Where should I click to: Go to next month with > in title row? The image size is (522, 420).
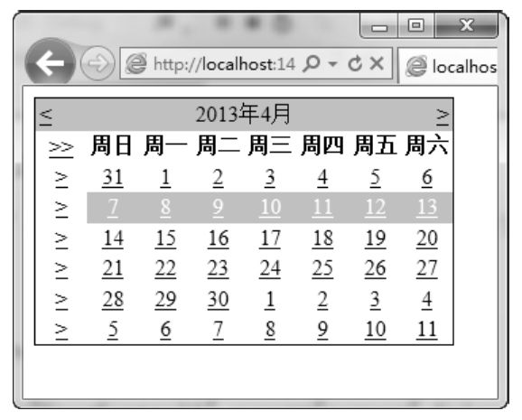(x=443, y=117)
